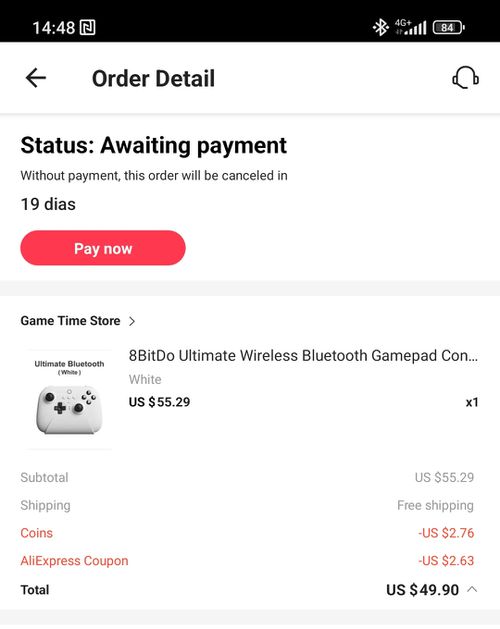Tap the item price US $55.29
This screenshot has width=500, height=629.
click(x=159, y=402)
